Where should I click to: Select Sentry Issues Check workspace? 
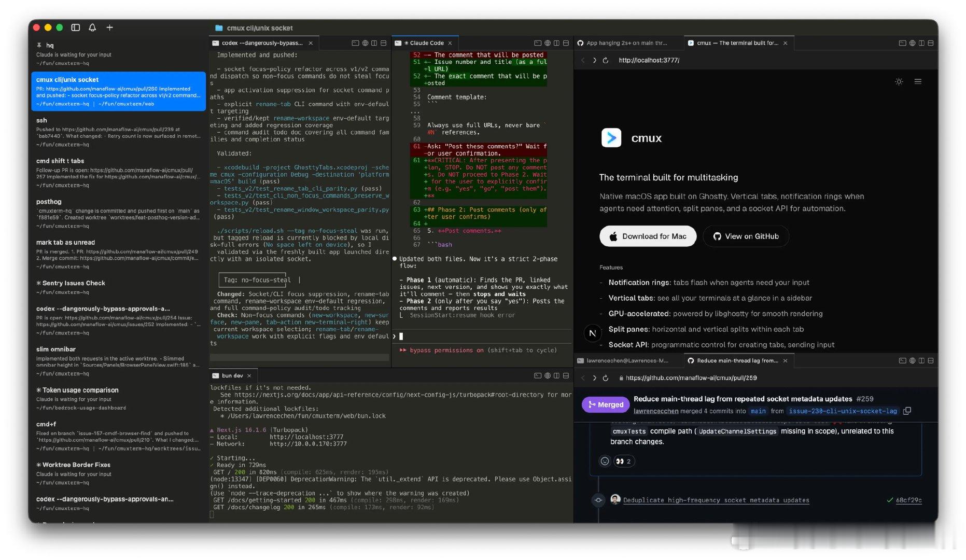[x=119, y=287]
